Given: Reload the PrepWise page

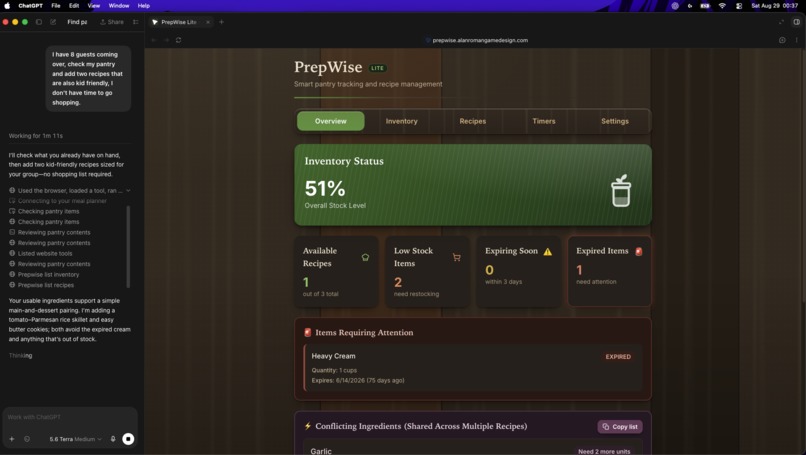Looking at the screenshot, I should pos(178,40).
